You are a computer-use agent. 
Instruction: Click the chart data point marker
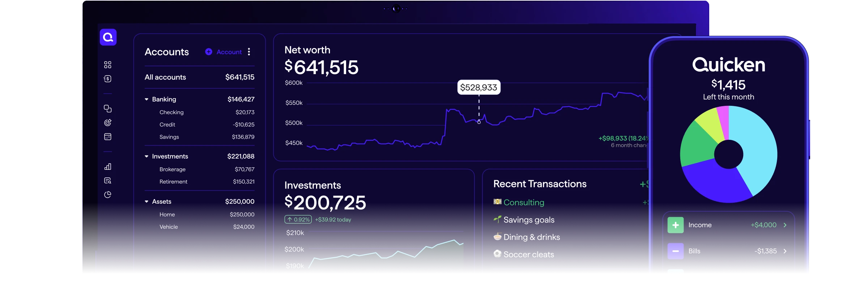pos(479,122)
